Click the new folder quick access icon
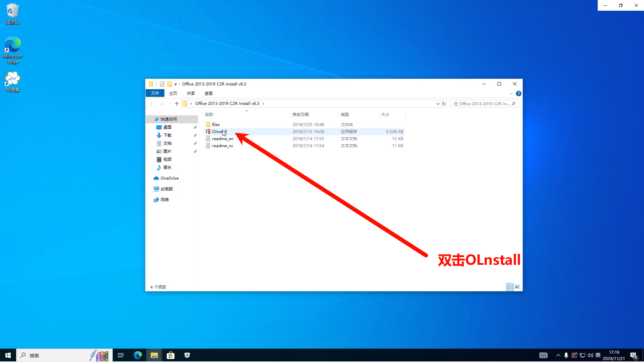 coord(169,84)
